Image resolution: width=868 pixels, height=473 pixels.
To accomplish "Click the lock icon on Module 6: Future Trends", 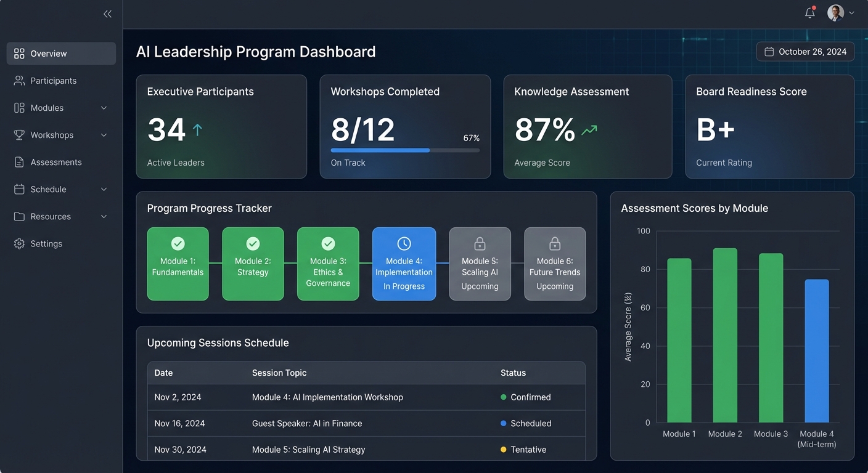I will click(555, 243).
